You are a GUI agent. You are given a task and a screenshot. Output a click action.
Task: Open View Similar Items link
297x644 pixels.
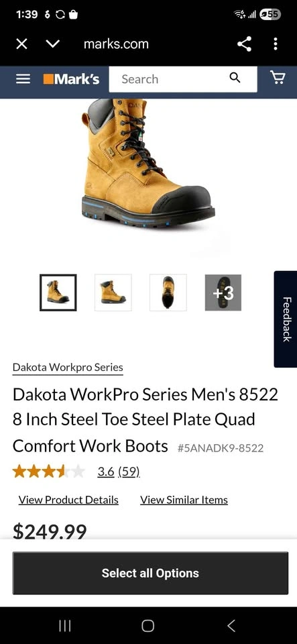[184, 500]
